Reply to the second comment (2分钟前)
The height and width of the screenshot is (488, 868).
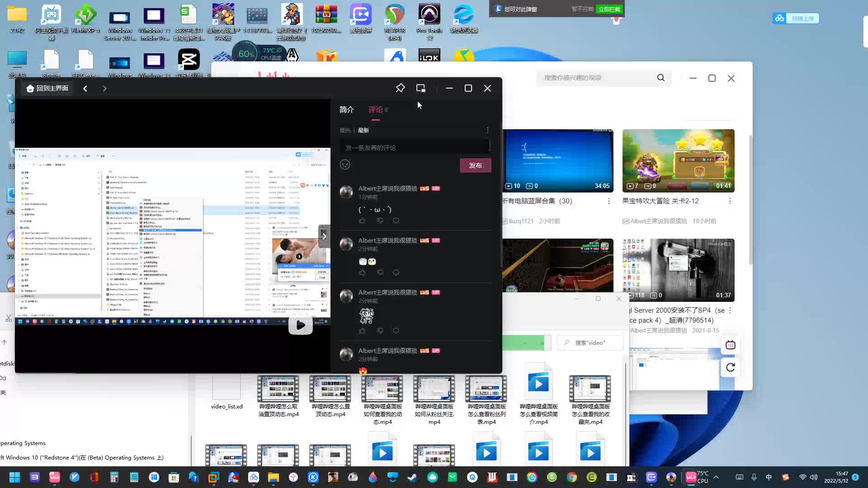(396, 272)
